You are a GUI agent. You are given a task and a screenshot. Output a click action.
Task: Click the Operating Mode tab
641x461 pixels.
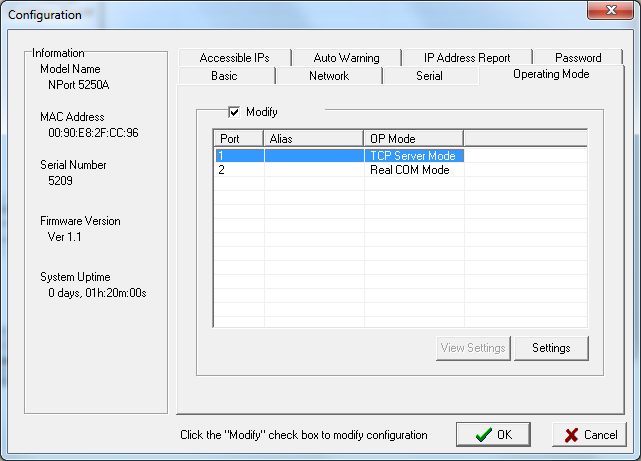coord(550,75)
